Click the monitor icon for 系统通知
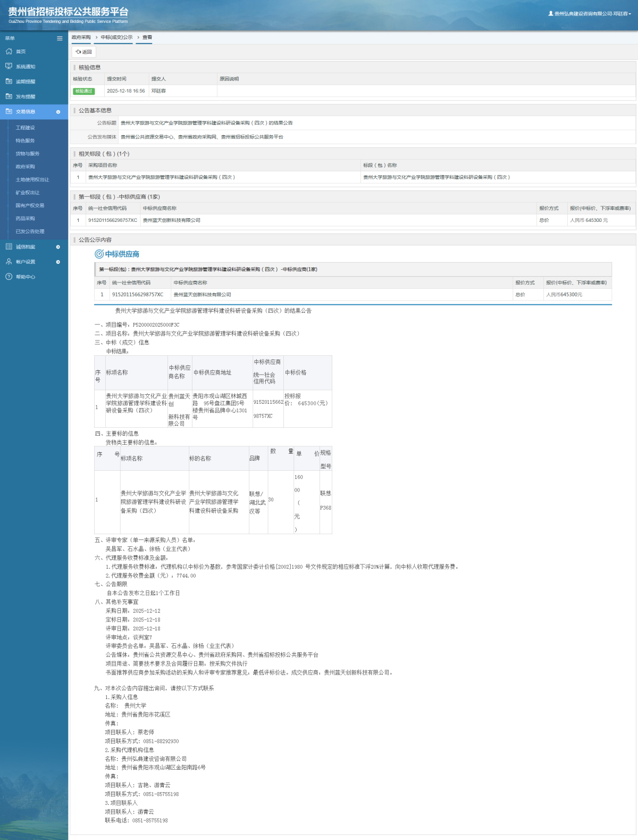The height and width of the screenshot is (840, 638). 9,66
